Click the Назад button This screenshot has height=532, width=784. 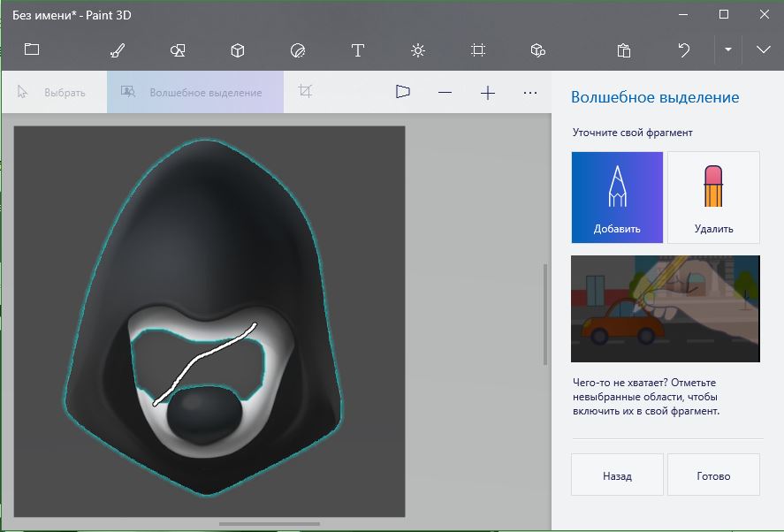pyautogui.click(x=617, y=475)
